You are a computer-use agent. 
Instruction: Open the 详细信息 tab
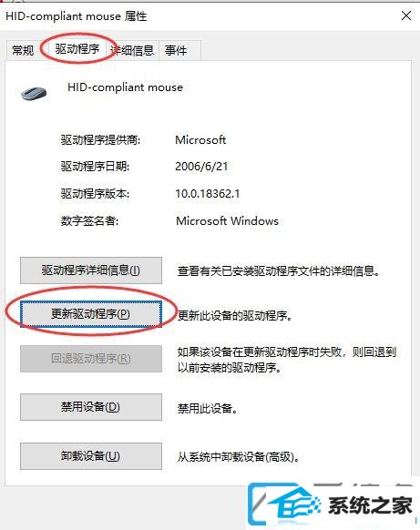[133, 50]
